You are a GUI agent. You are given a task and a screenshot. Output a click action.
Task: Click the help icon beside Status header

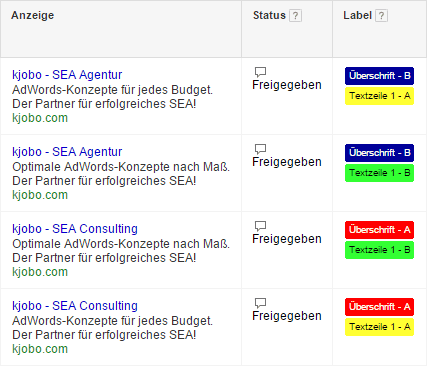click(x=295, y=16)
